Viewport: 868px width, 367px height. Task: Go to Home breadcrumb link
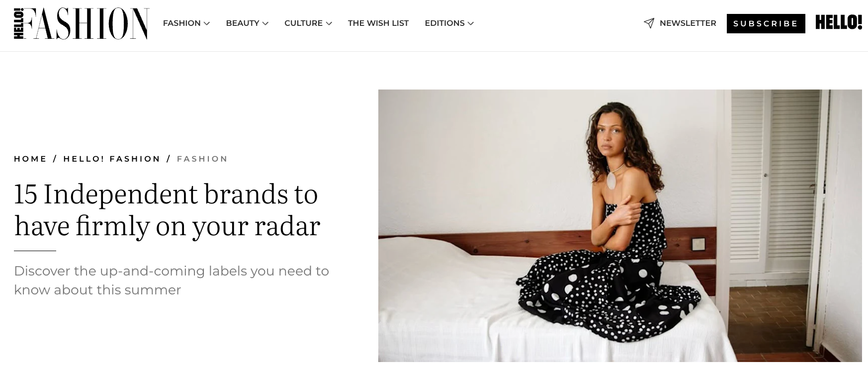click(30, 159)
